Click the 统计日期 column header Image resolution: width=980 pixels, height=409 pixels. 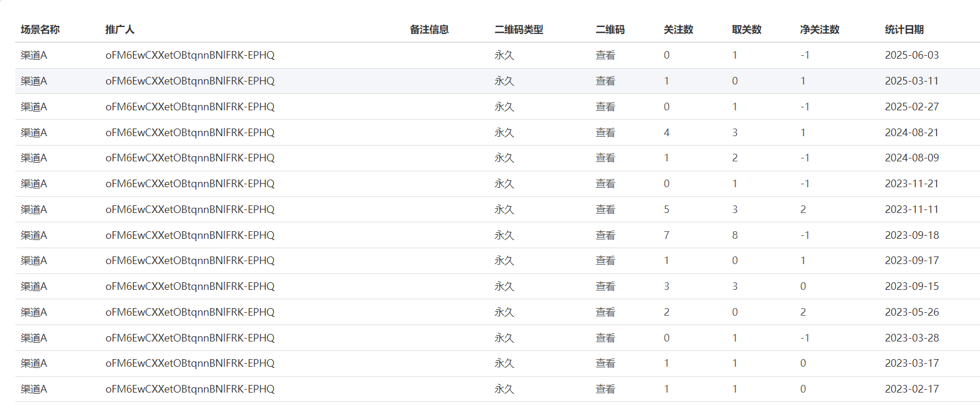pyautogui.click(x=904, y=29)
